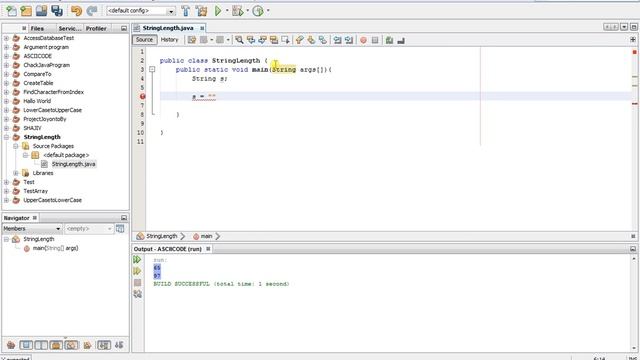Screen dimensions: 640x360
Task: Open the Navigator Members dropdown
Action: (32, 229)
